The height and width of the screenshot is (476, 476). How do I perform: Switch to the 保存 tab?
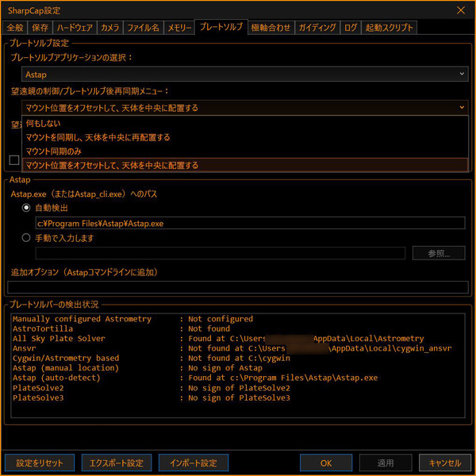point(40,28)
